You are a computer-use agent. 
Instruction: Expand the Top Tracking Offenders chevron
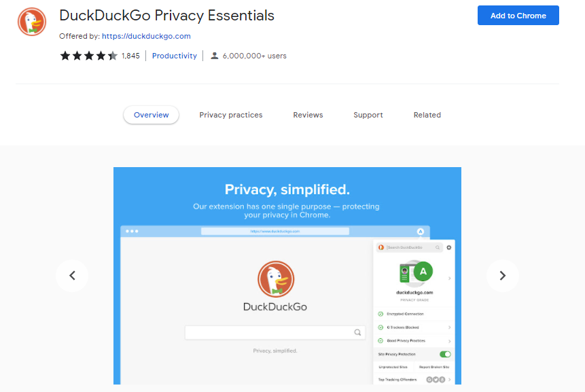450,379
